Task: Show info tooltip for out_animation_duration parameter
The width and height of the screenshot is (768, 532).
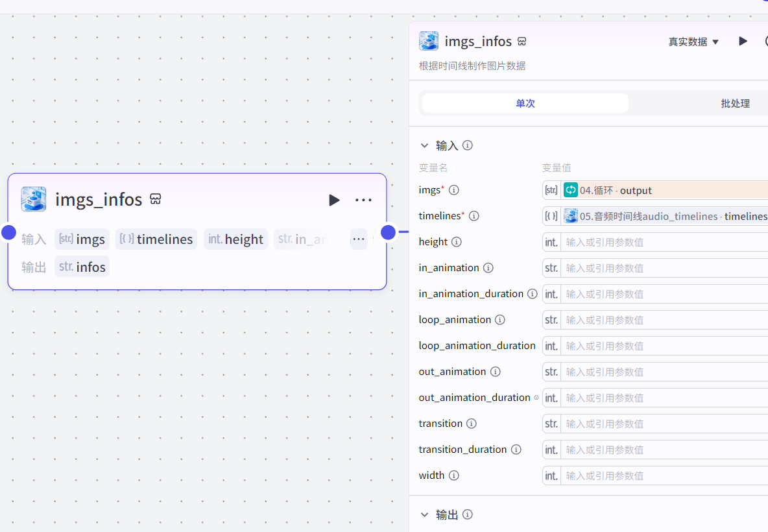Action: pyautogui.click(x=536, y=398)
